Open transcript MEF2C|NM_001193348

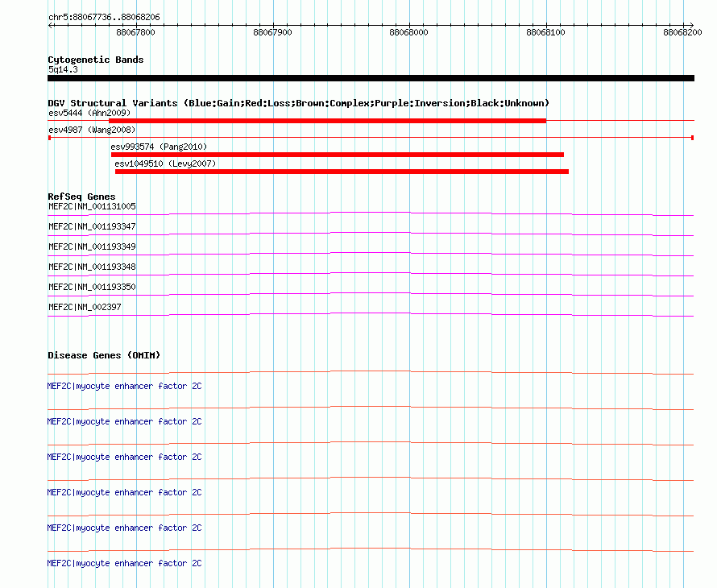(92, 267)
